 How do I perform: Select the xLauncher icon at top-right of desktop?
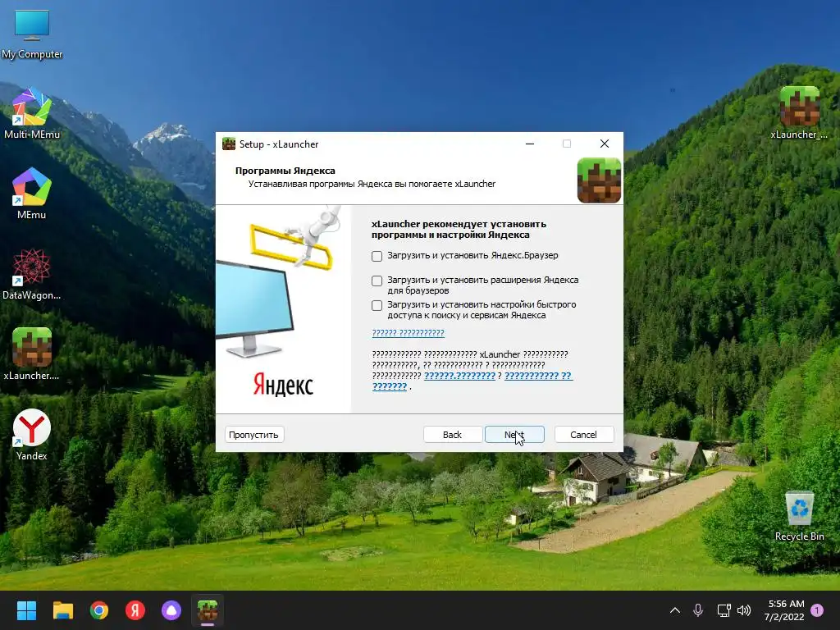click(x=799, y=113)
